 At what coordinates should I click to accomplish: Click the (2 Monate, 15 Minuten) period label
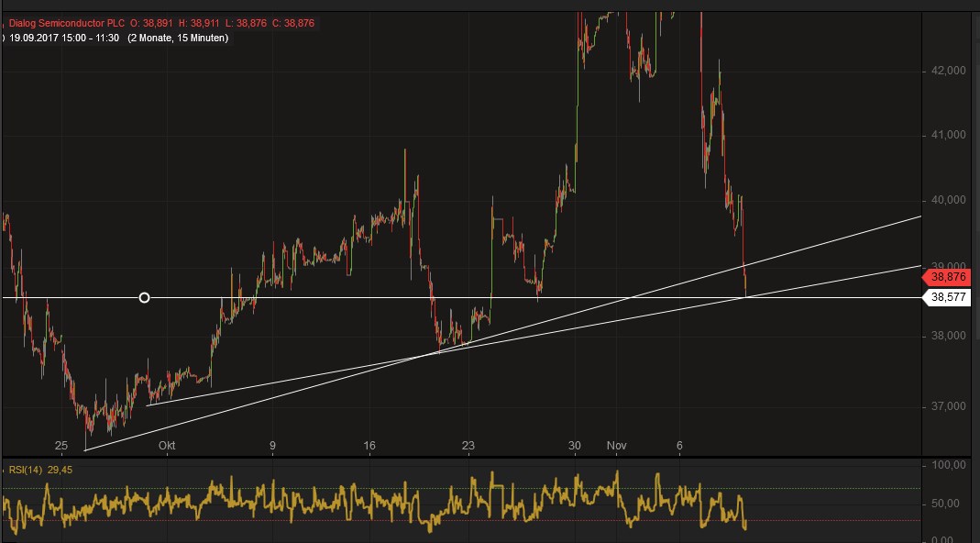tap(178, 39)
